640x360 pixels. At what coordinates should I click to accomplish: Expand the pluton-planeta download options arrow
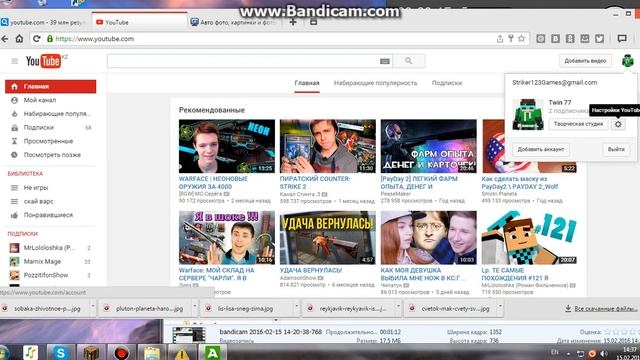click(195, 306)
